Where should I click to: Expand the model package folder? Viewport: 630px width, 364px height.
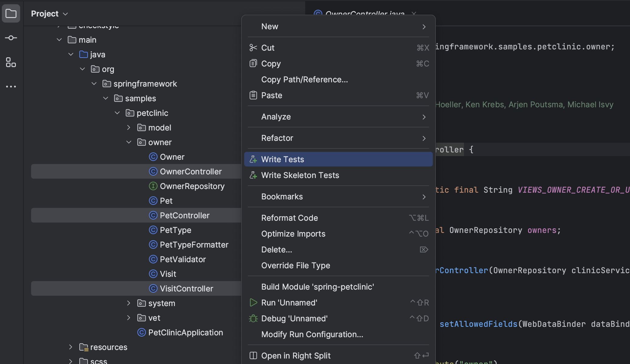tap(129, 127)
